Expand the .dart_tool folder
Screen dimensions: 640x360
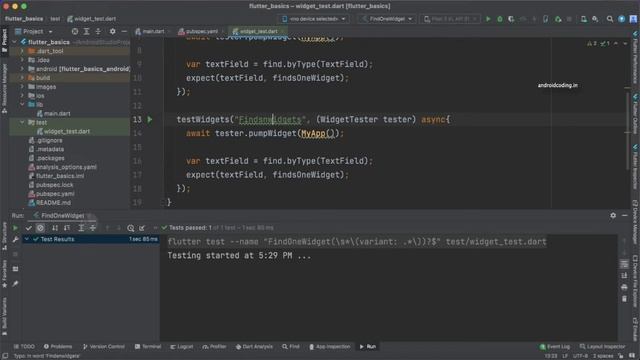[x=22, y=51]
